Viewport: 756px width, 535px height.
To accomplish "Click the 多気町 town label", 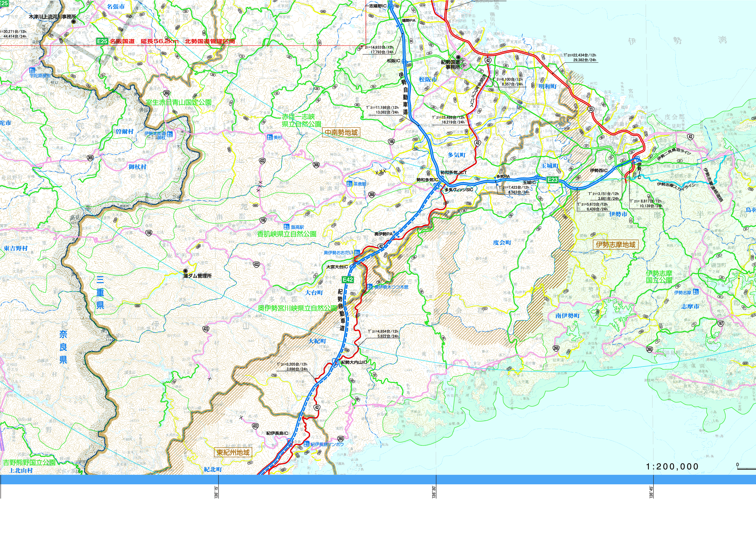I will [x=457, y=155].
